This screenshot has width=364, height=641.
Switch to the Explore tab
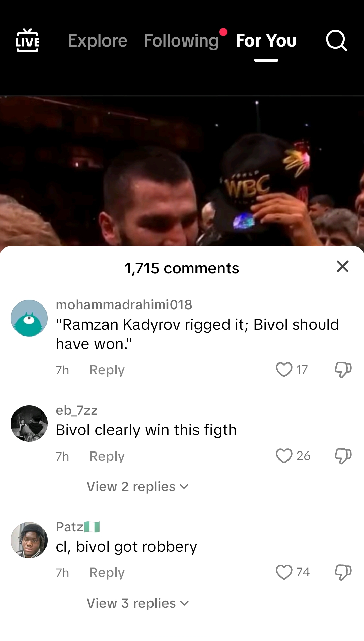pos(97,41)
